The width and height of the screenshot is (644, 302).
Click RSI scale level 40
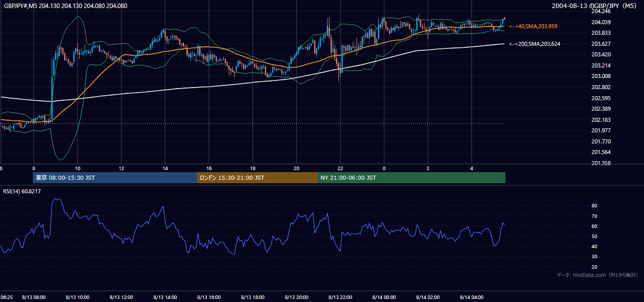coord(594,246)
